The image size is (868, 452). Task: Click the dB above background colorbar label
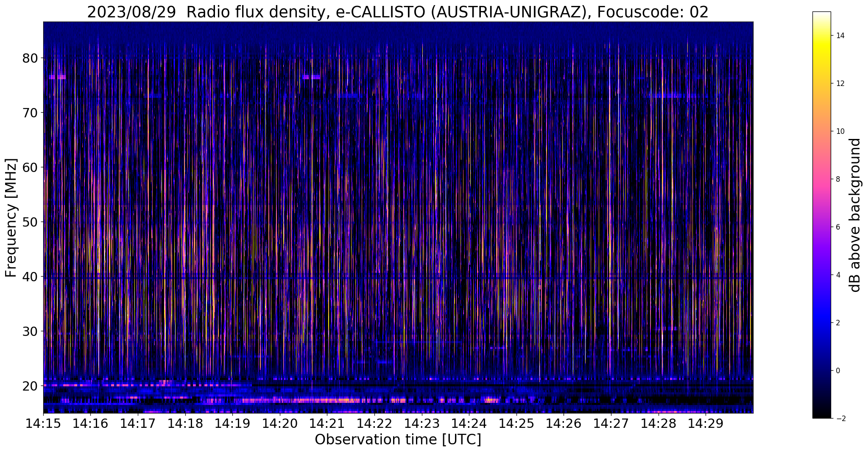tap(855, 215)
